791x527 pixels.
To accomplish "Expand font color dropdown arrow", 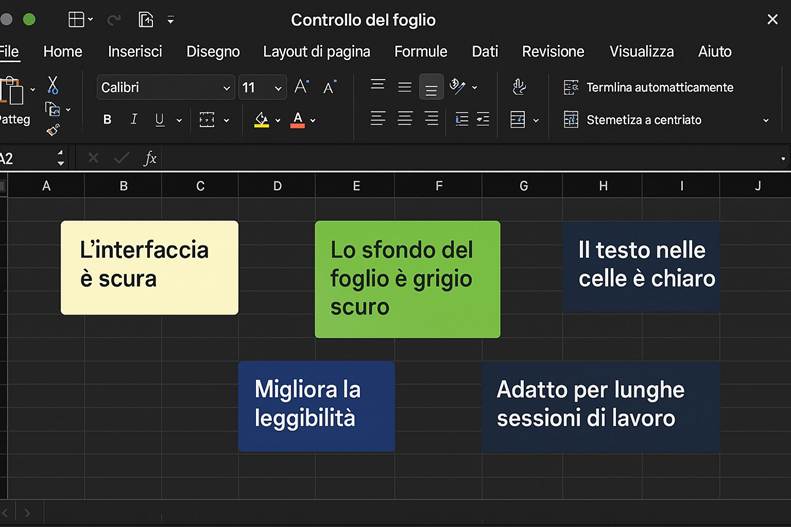I will point(313,121).
